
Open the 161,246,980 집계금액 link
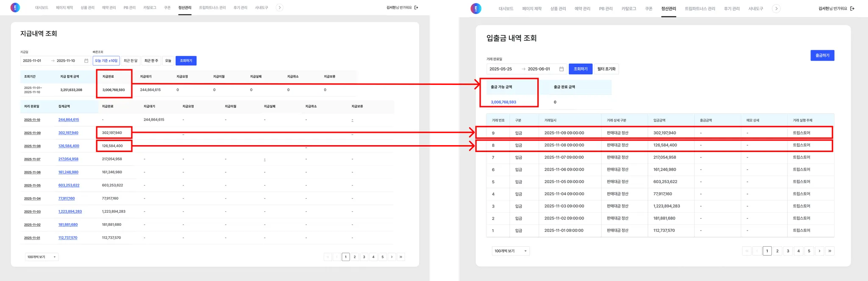(68, 172)
